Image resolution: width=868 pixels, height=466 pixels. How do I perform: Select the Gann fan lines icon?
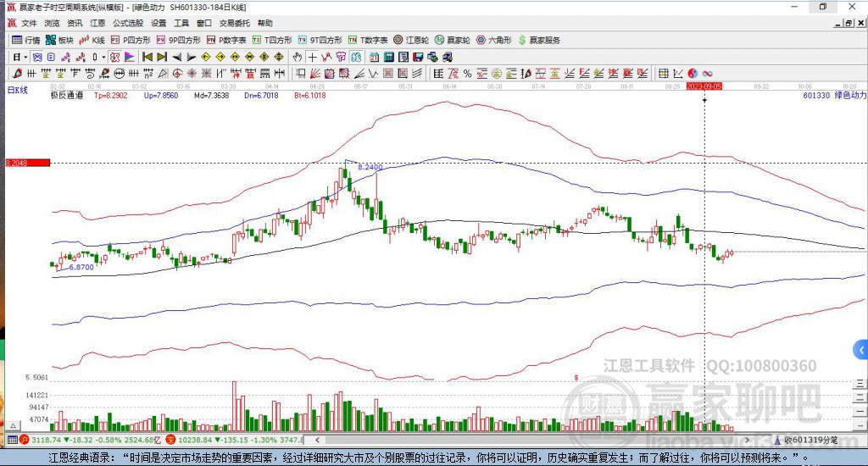315,73
